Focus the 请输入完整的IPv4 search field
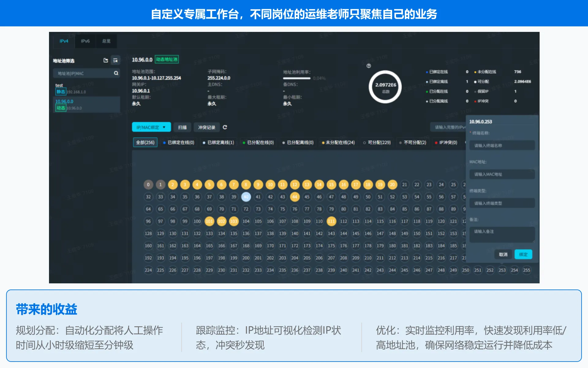Image resolution: width=588 pixels, height=368 pixels. (x=449, y=127)
